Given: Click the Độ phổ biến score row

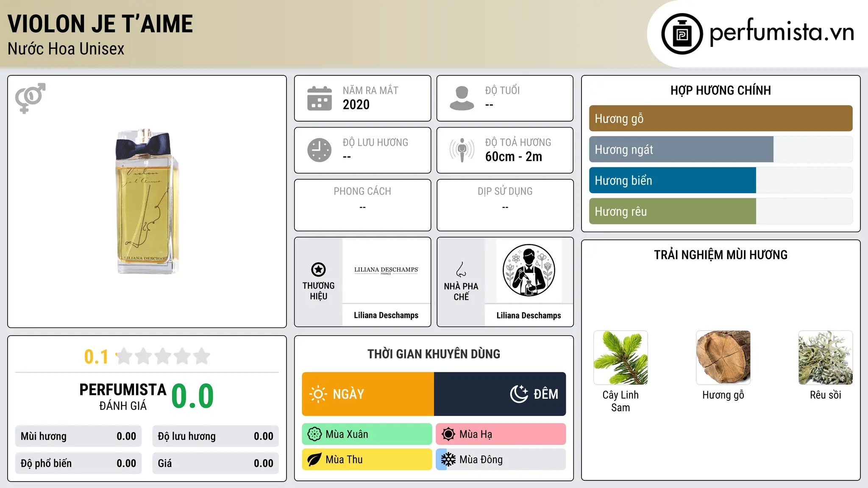Looking at the screenshot, I should click(x=78, y=463).
